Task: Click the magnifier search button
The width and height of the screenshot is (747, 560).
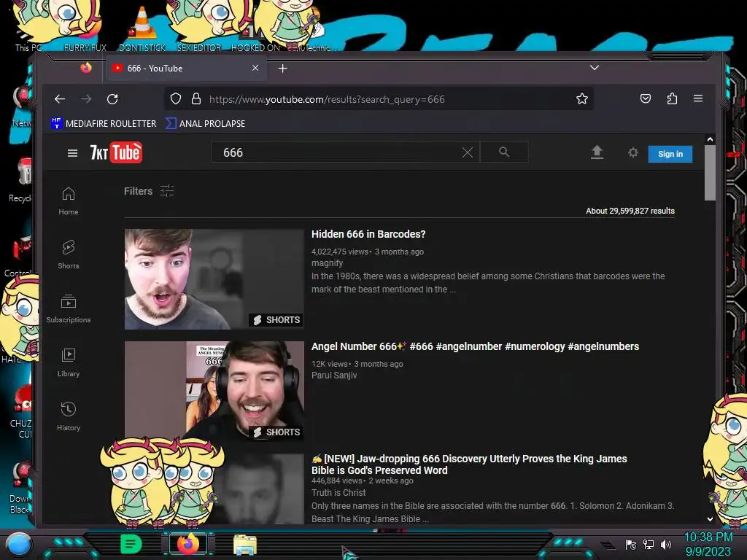Action: click(504, 152)
